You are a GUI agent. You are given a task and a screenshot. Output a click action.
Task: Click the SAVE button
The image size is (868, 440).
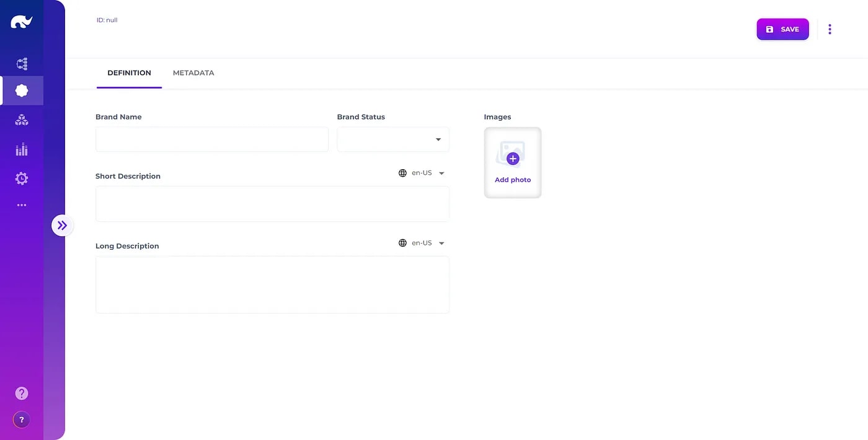pos(782,29)
